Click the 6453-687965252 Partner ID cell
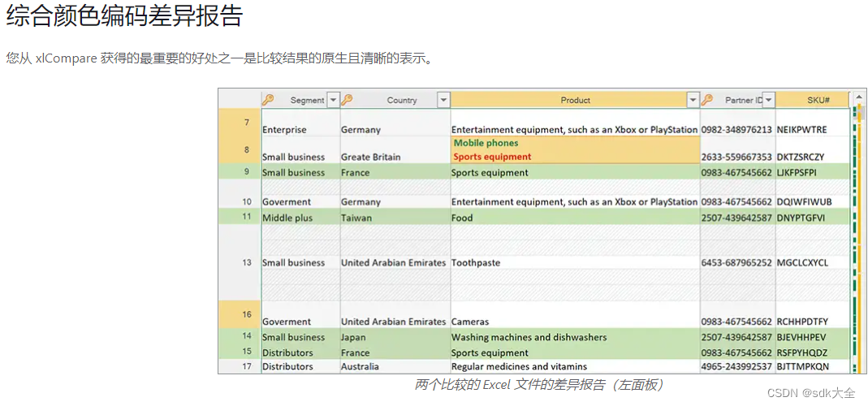The height and width of the screenshot is (406, 868). [x=737, y=262]
